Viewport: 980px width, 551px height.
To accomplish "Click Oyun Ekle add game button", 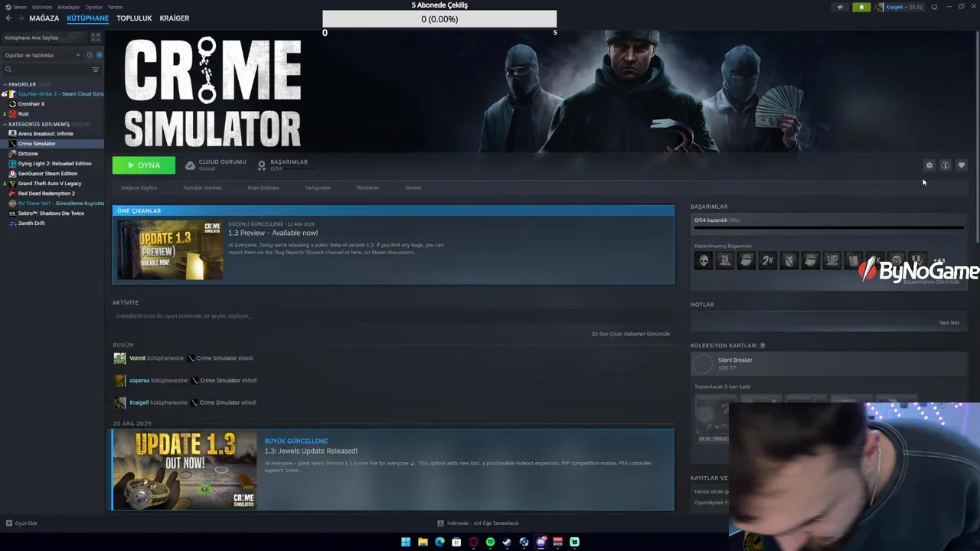I will pos(21,523).
